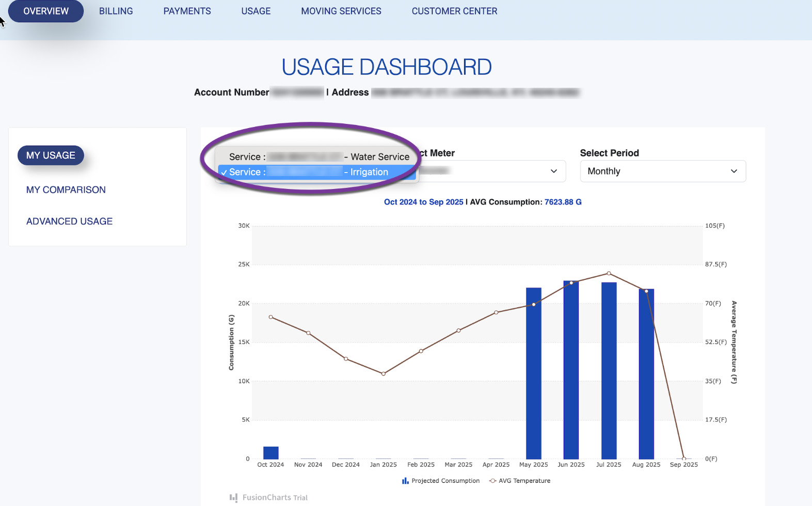Open the Monthly period dropdown
The width and height of the screenshot is (812, 506).
click(x=662, y=171)
